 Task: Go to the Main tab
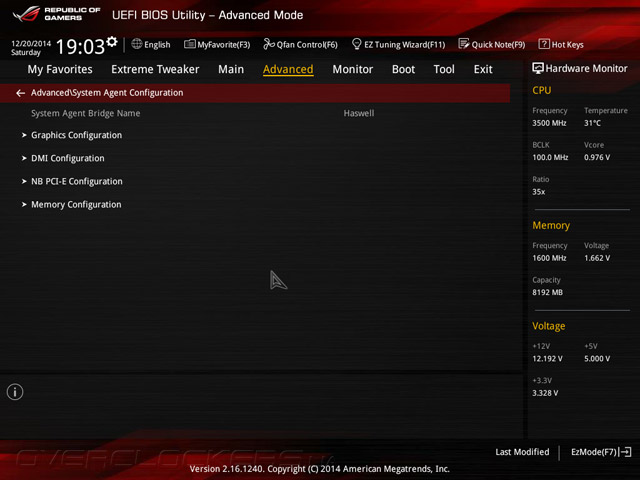click(x=231, y=69)
